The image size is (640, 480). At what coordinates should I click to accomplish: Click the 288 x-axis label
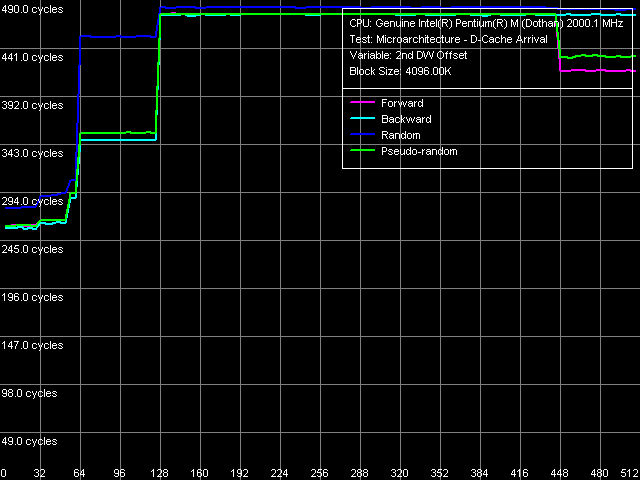[360, 473]
